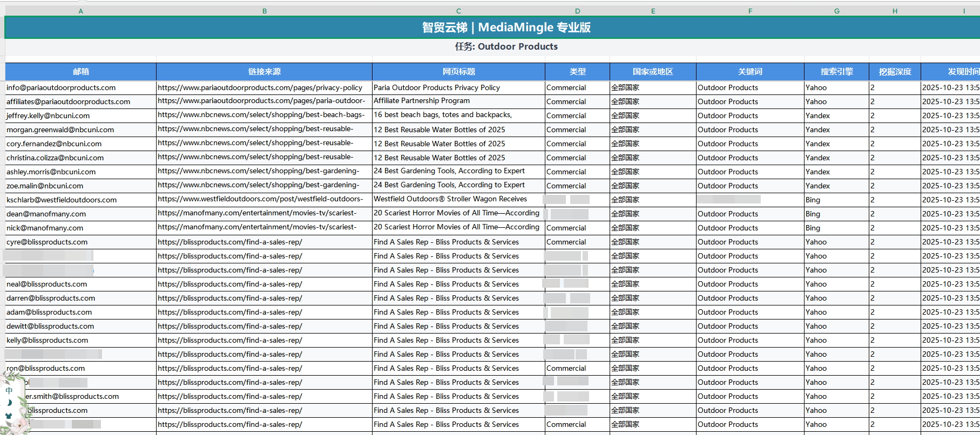Click depth 2 cell in dewitt@blissproducts.com row
Screen dimensions: 980x435
click(895, 326)
